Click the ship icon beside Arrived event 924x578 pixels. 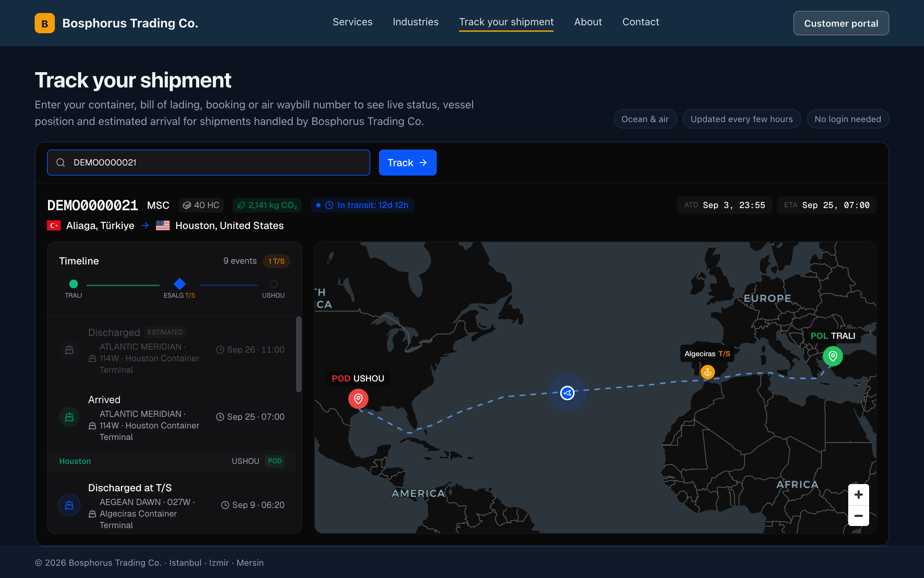pyautogui.click(x=70, y=417)
